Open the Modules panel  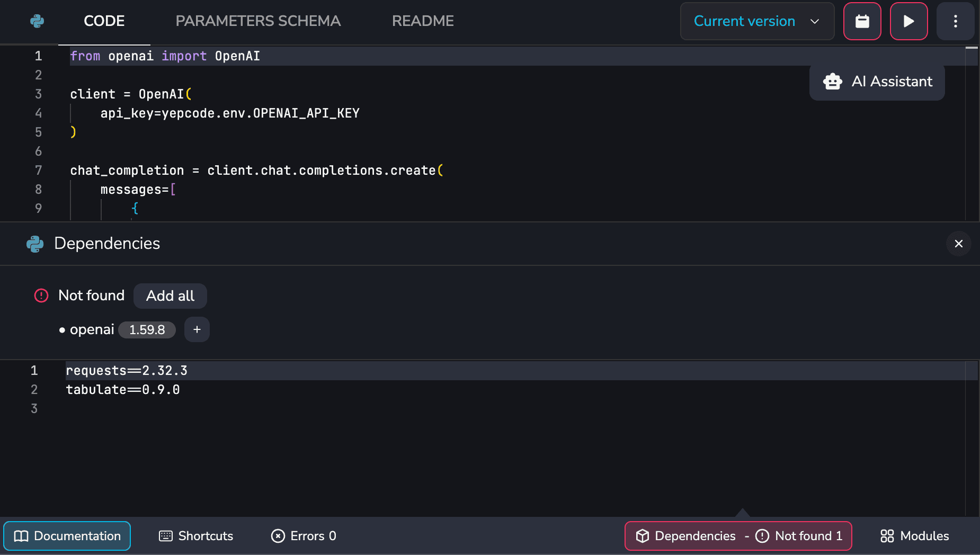pyautogui.click(x=914, y=536)
